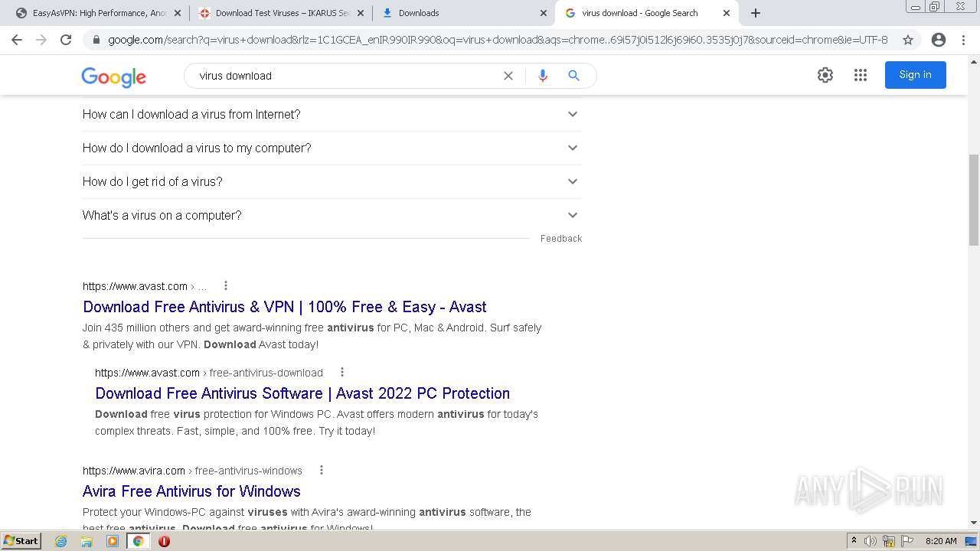Open the Chrome three-dot menu
Screen dimensions: 980x551
tap(963, 40)
